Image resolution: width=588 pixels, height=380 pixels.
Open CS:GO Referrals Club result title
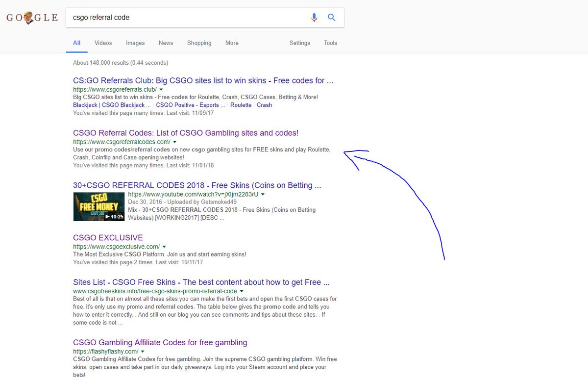203,80
